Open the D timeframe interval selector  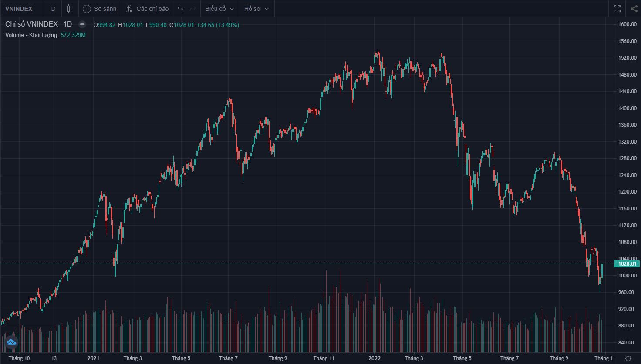click(x=54, y=9)
